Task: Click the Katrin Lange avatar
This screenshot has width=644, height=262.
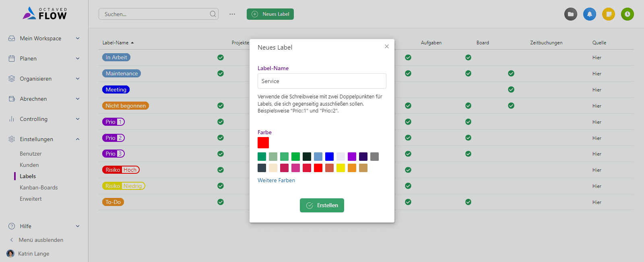Action: coord(10,254)
